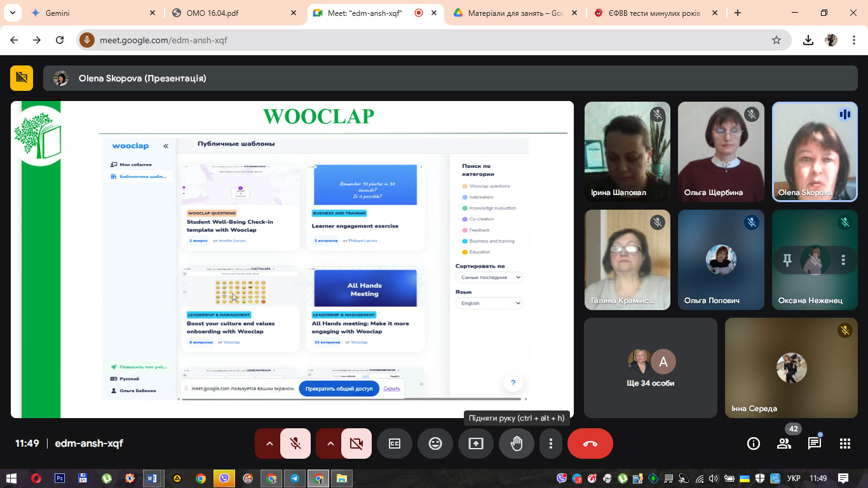868x488 pixels.
Task: Switch to the Gemini tab
Action: [x=93, y=13]
